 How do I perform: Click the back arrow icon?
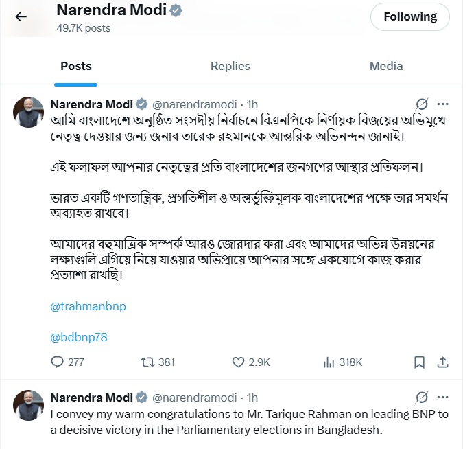(21, 17)
